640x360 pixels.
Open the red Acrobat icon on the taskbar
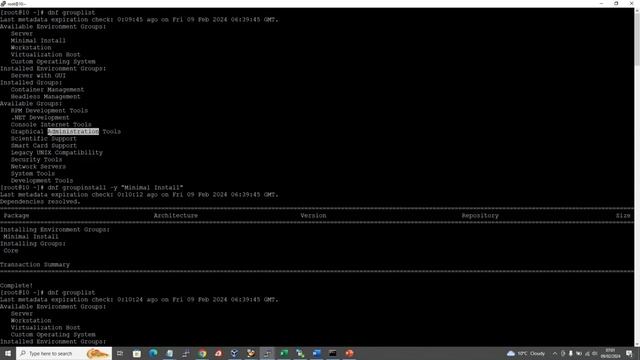218,353
